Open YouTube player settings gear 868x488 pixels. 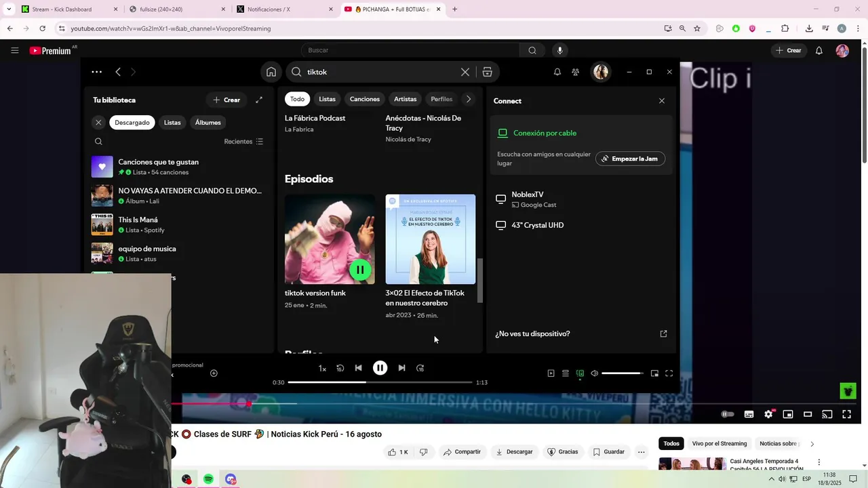coord(768,414)
